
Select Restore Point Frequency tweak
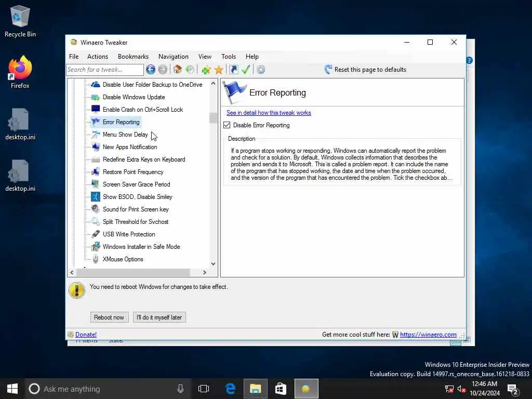click(133, 172)
